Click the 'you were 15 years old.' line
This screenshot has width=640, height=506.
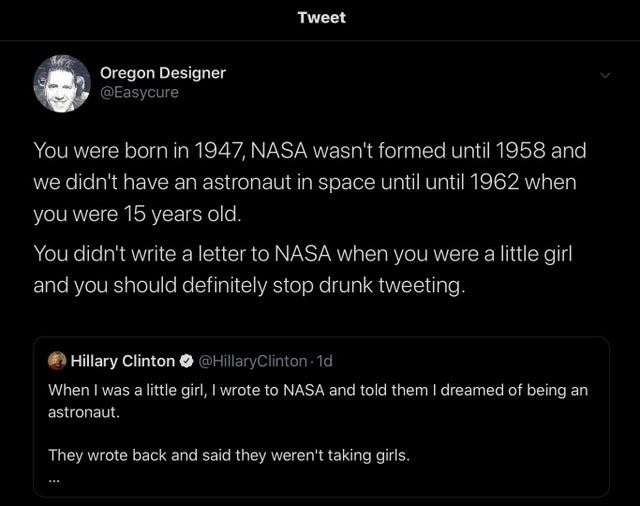(137, 214)
